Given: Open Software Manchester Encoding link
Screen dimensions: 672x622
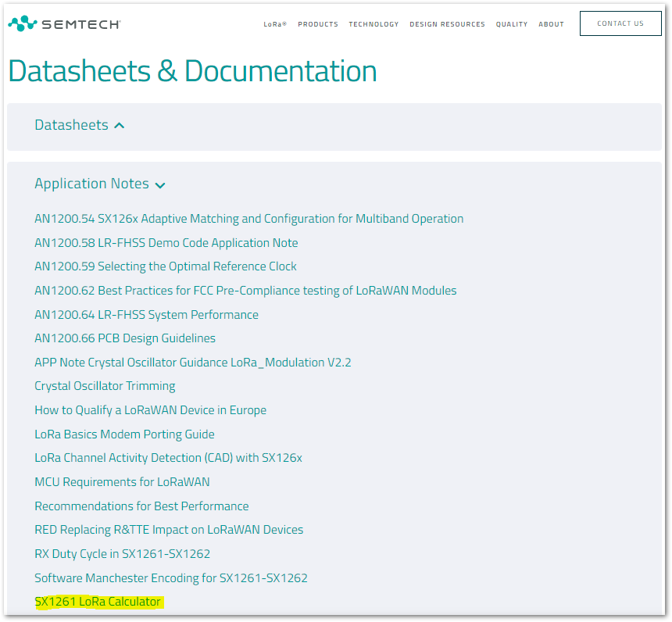Looking at the screenshot, I should click(x=171, y=577).
